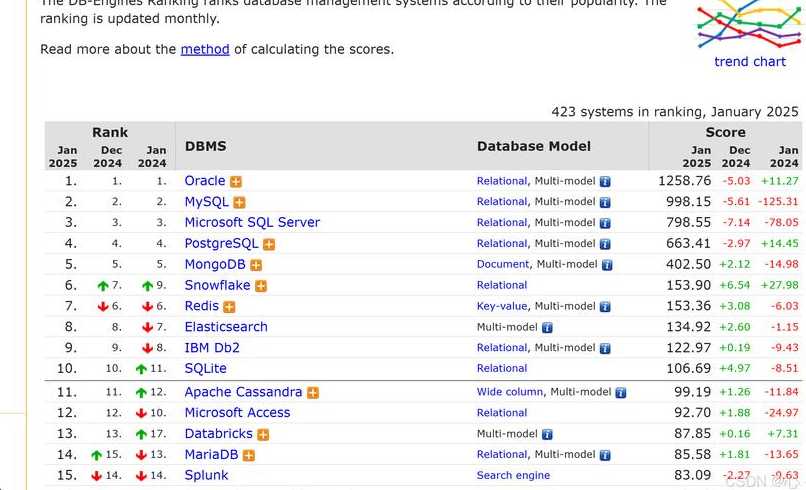Viewport: 806px width, 490px height.
Task: Click the orange plus icon beside PostgreSQL
Action: [x=269, y=244]
